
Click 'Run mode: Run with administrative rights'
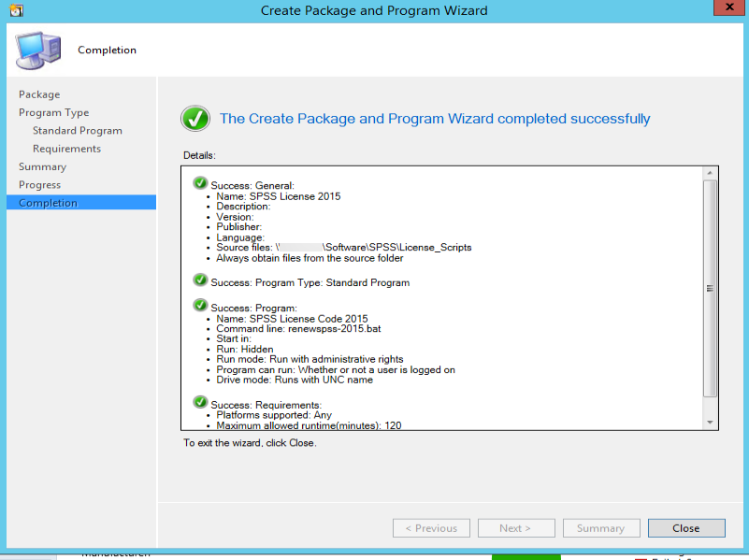[x=310, y=359]
